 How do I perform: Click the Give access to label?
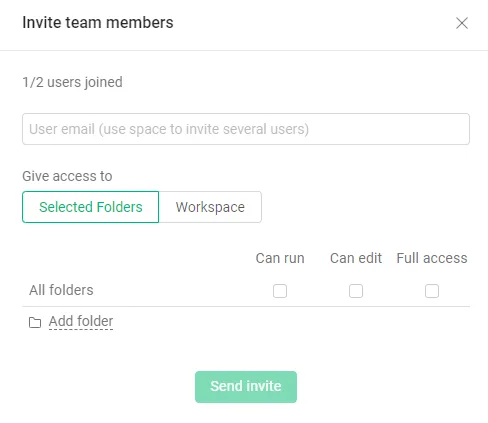click(x=67, y=176)
